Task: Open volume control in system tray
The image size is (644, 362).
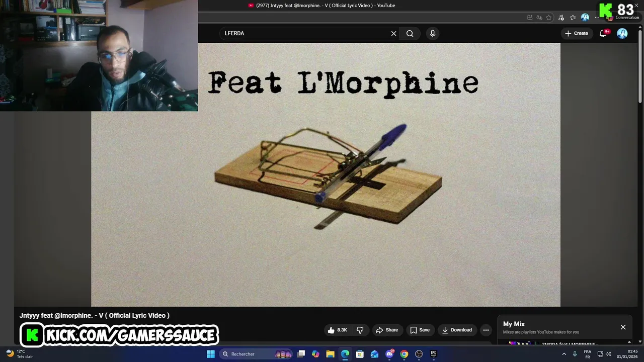Action: [608, 354]
